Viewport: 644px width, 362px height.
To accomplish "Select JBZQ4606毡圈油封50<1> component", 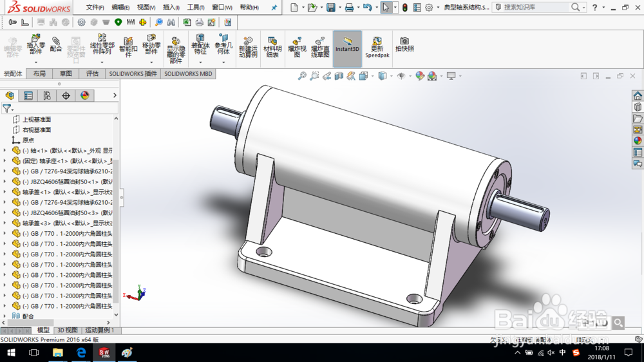I will [x=67, y=182].
